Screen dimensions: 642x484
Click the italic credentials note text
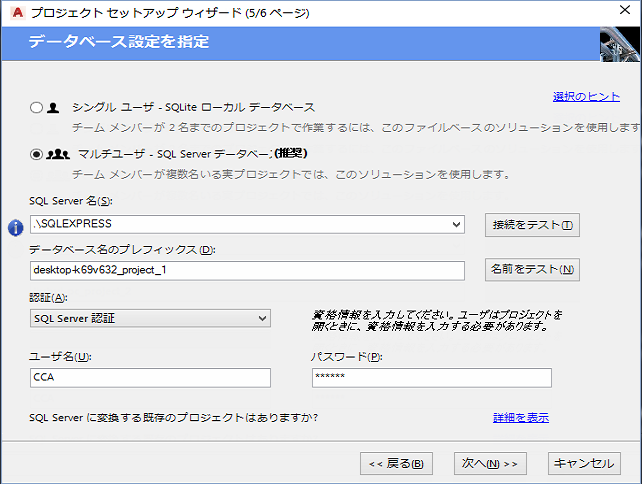pos(437,321)
